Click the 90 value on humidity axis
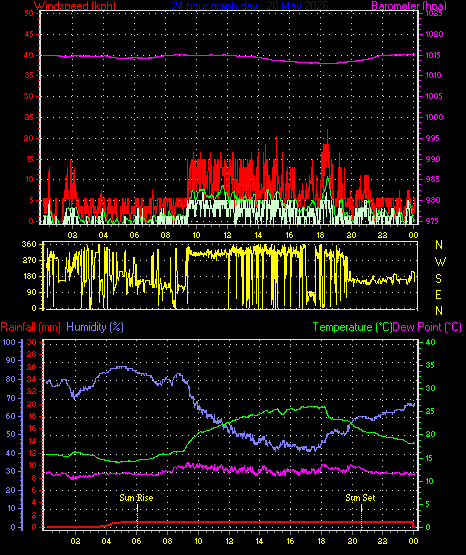 [11, 360]
